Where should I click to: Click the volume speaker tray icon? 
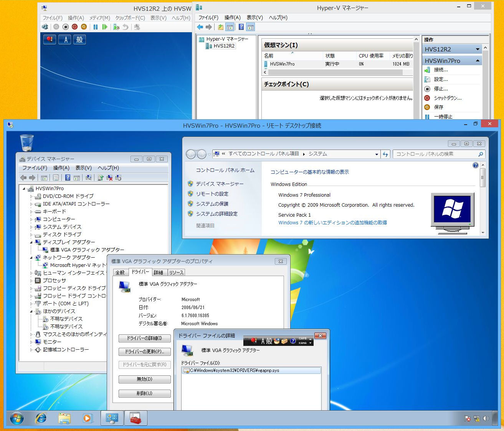(486, 419)
